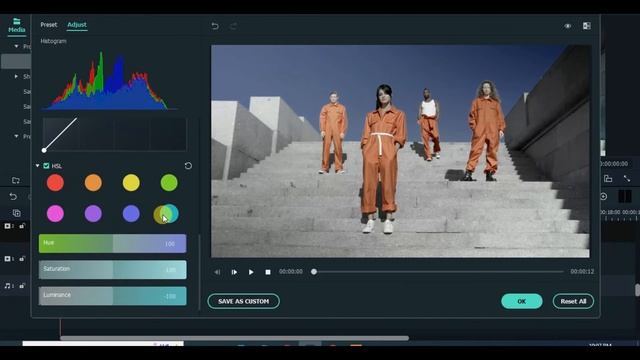
Task: Click the Luminance slider
Action: 113,296
